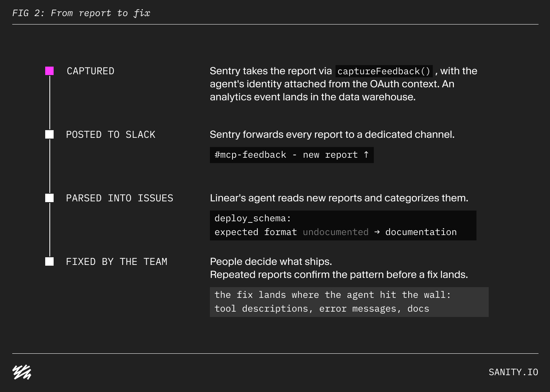
Task: Click the magenta CAPTURED step marker
Action: click(49, 71)
